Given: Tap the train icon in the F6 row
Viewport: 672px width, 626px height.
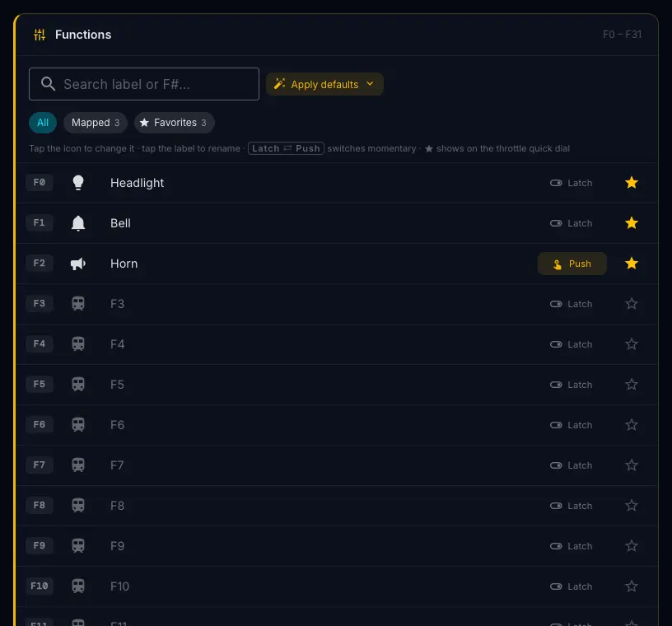Looking at the screenshot, I should (78, 424).
